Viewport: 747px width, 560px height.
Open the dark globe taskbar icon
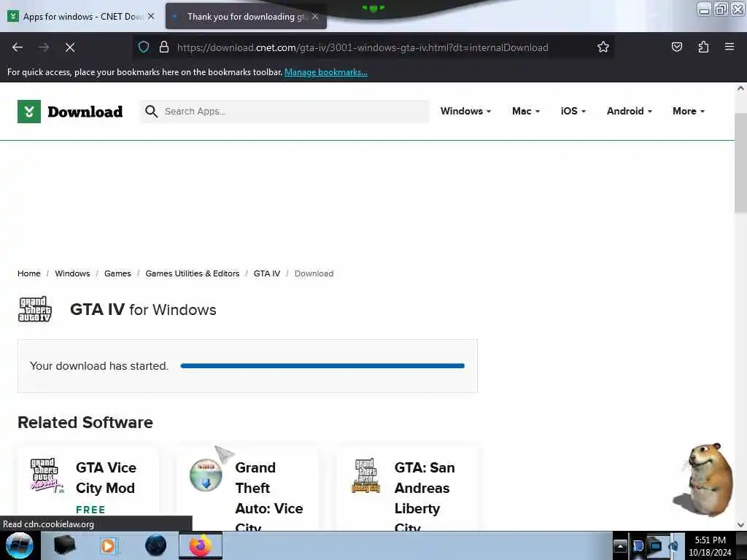155,545
